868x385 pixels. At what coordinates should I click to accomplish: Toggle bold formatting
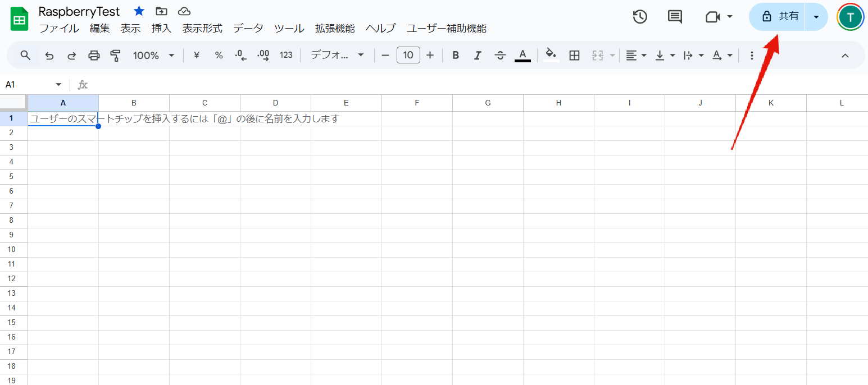456,55
